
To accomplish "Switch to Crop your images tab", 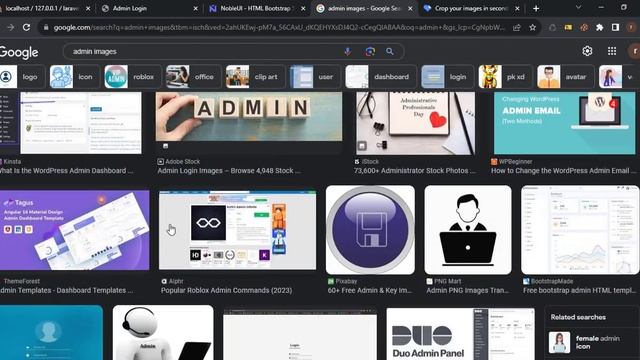I will [x=471, y=8].
